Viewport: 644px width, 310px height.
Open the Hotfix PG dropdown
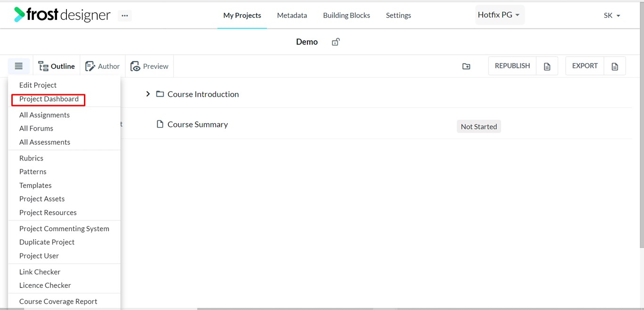pyautogui.click(x=499, y=15)
